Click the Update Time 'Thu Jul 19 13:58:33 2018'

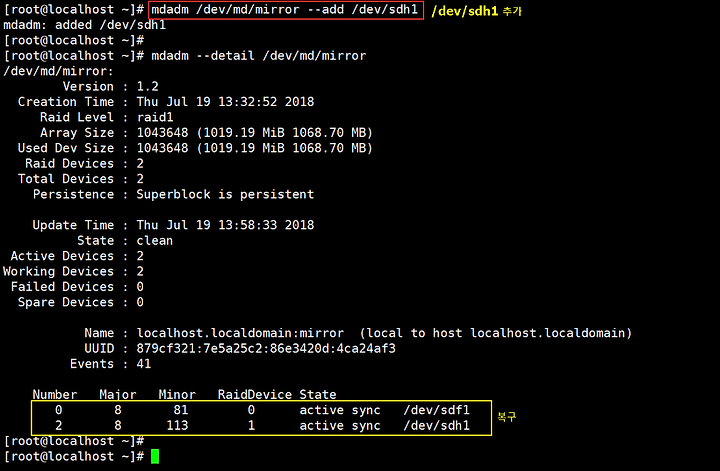(225, 225)
